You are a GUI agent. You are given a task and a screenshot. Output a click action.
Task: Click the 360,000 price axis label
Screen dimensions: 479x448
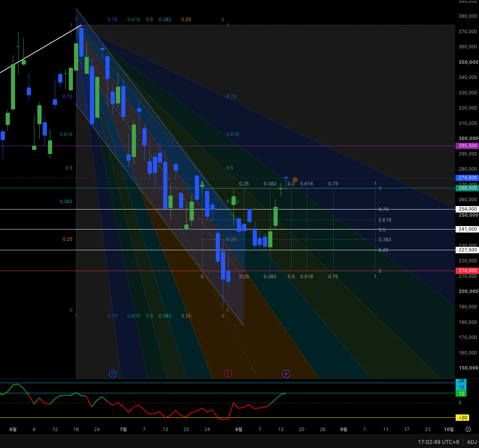(x=468, y=47)
